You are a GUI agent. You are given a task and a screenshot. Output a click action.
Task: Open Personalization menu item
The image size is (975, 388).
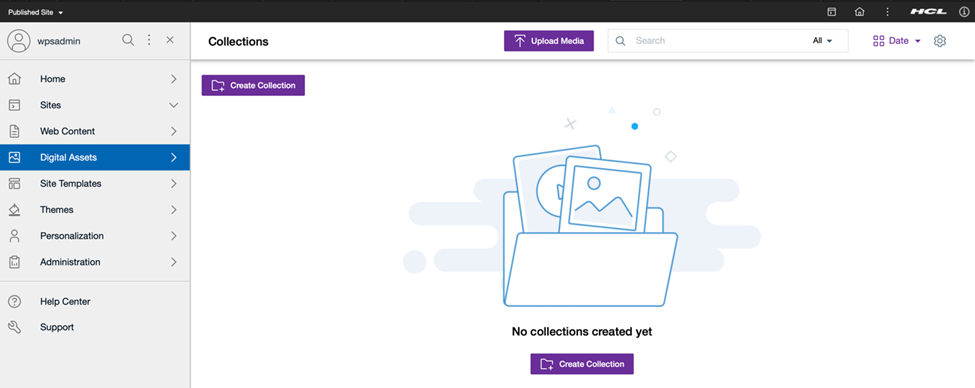click(95, 236)
